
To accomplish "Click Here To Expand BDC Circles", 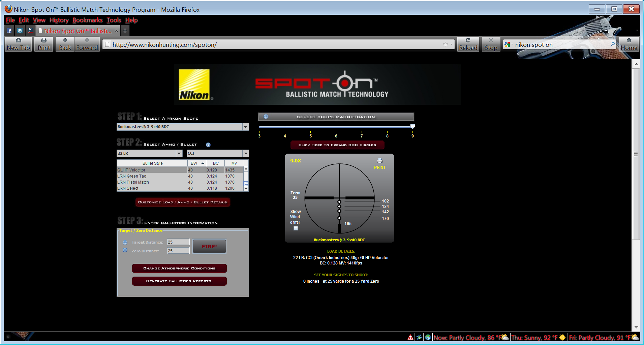I will pyautogui.click(x=337, y=145).
